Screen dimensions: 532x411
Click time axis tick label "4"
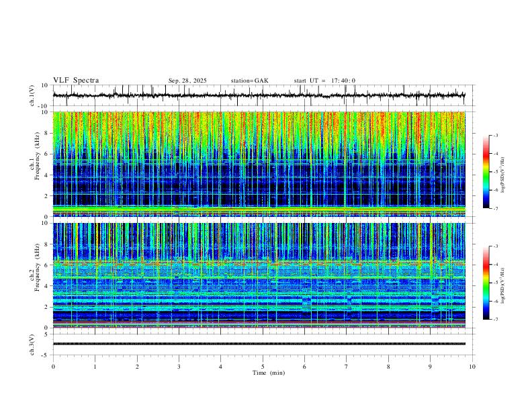click(220, 367)
